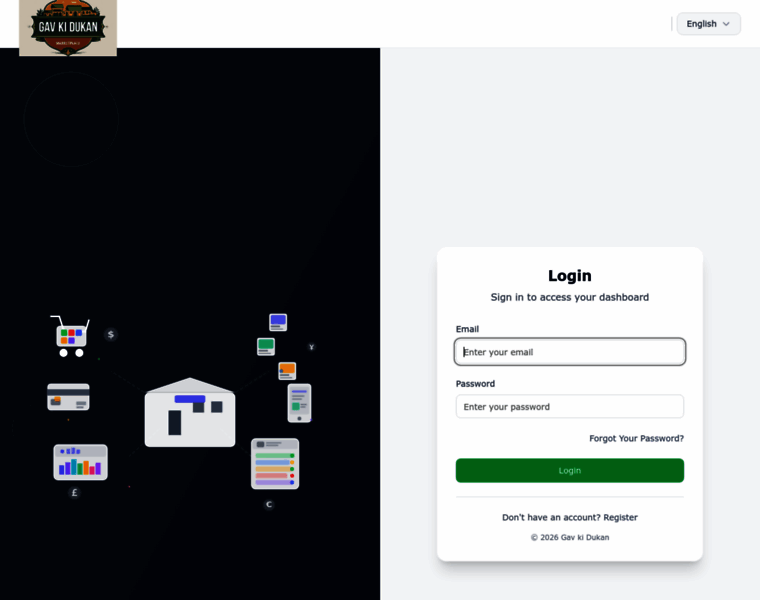
Task: Focus the Email input field
Action: coord(570,352)
